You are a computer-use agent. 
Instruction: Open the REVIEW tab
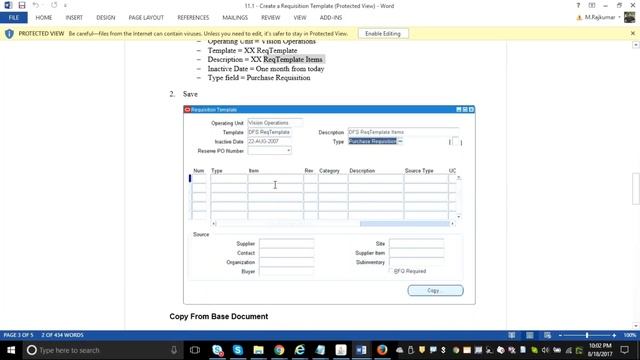tap(270, 18)
